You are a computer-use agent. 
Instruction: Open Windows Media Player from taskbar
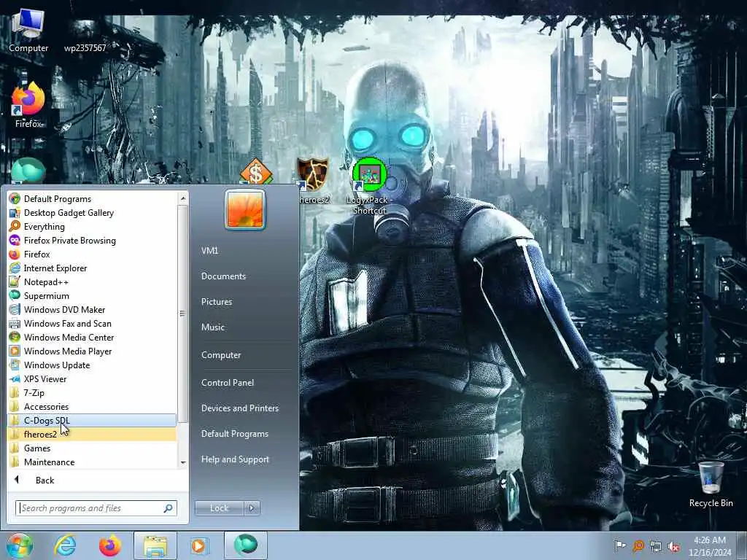coord(199,545)
